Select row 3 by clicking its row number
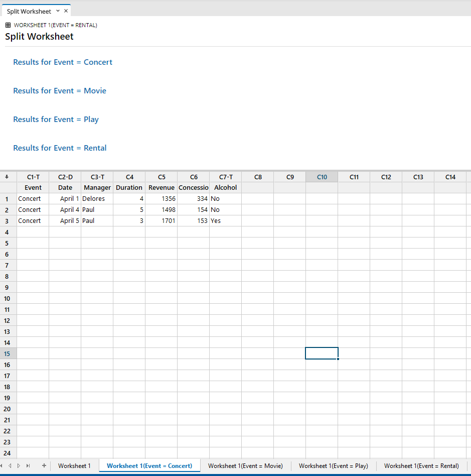The image size is (471, 476). coord(7,220)
